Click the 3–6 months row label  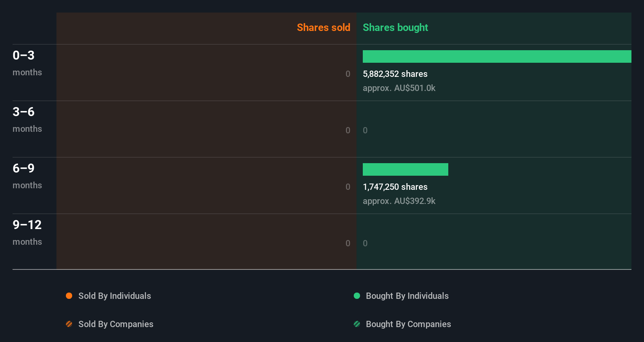click(27, 119)
